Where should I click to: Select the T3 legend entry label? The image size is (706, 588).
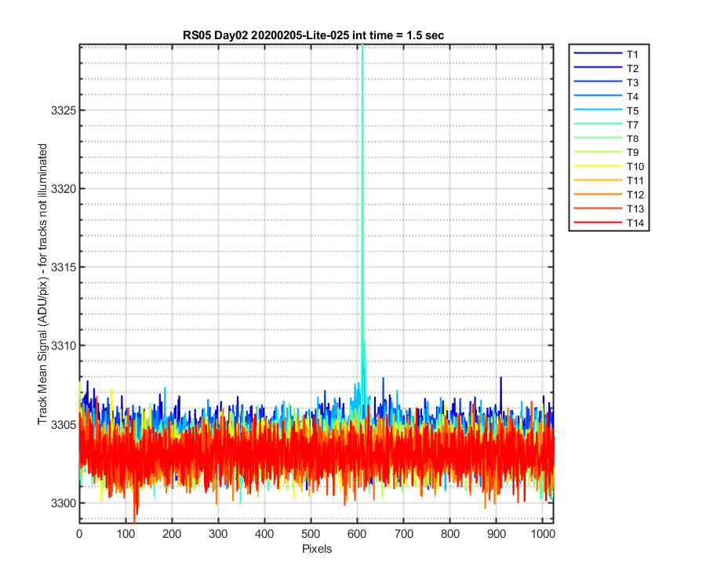point(632,83)
